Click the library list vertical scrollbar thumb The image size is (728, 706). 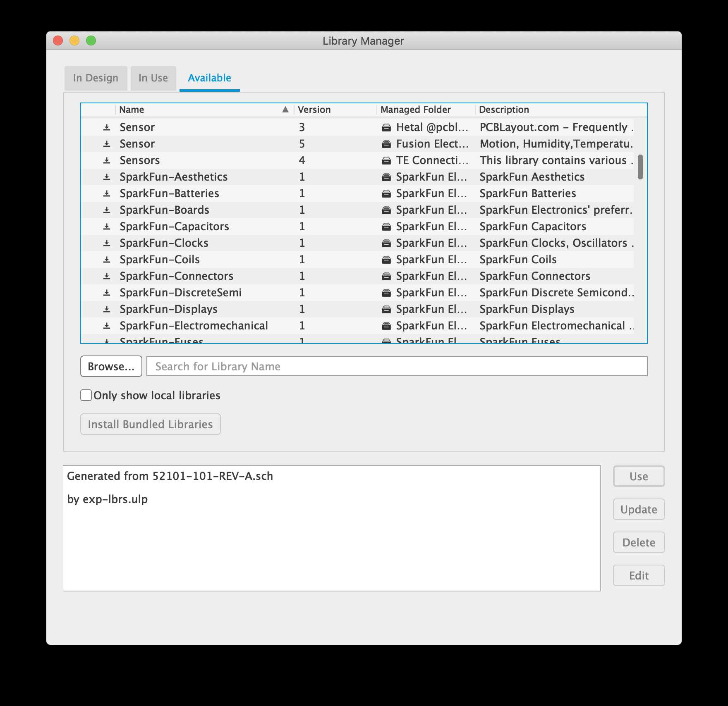point(640,167)
